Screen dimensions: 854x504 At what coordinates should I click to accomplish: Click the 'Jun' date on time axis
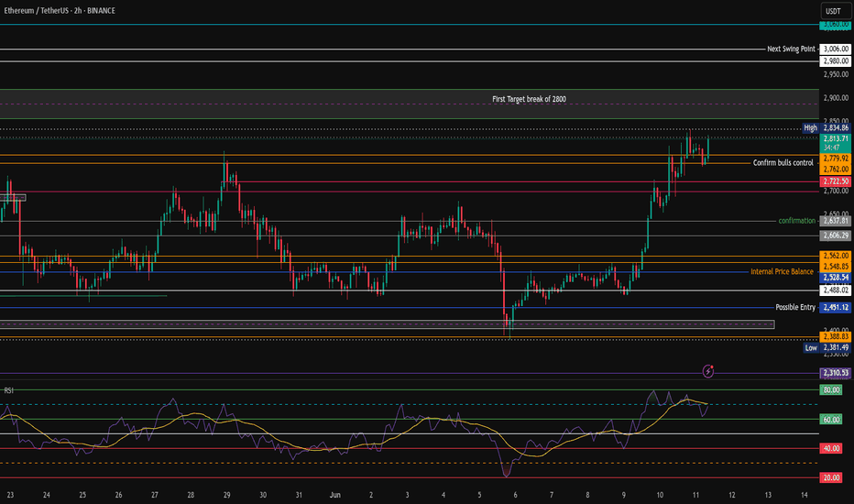[x=335, y=495]
